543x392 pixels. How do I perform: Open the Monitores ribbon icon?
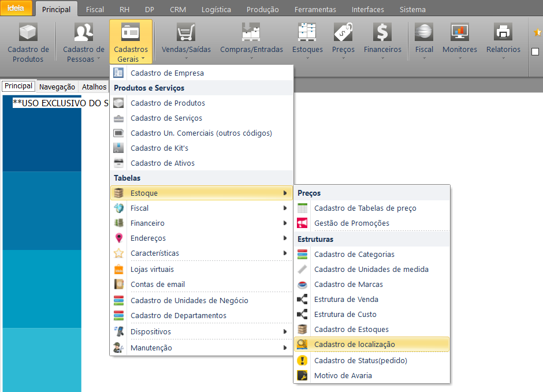460,33
